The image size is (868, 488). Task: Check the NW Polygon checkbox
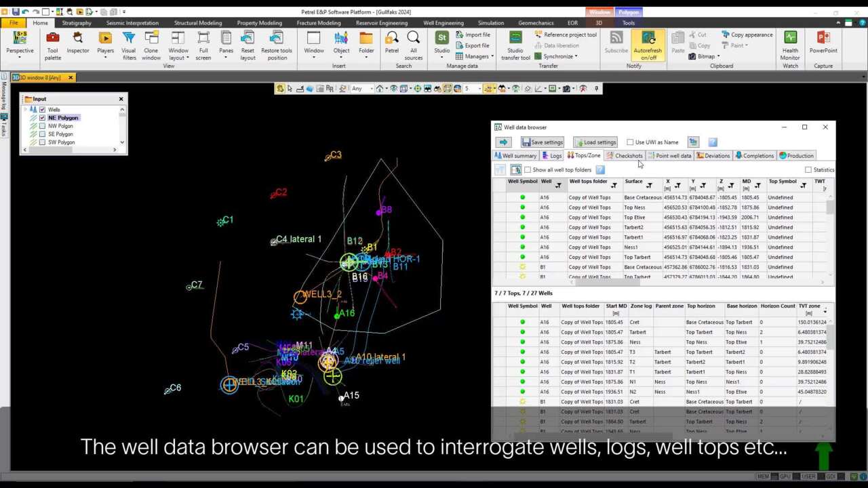click(x=42, y=126)
